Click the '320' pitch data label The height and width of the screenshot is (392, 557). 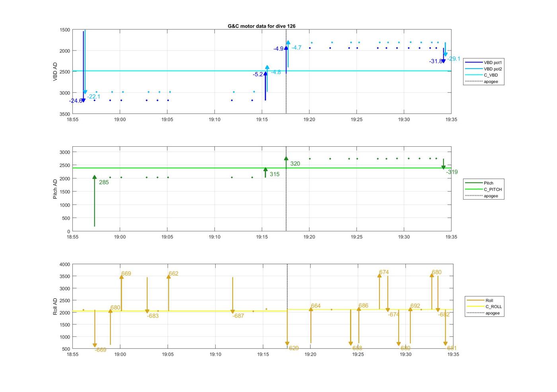(295, 164)
